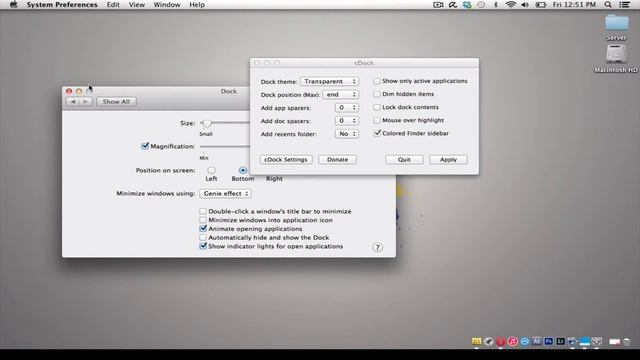The height and width of the screenshot is (360, 640).
Task: Disable the Magnification checkbox
Action: (145, 146)
